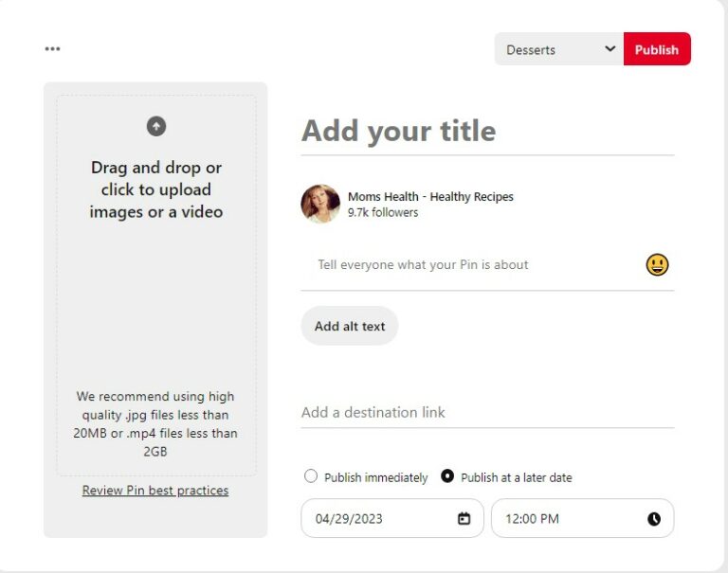Open the calendar icon in date field
Screen dimensions: 728x573
[464, 518]
